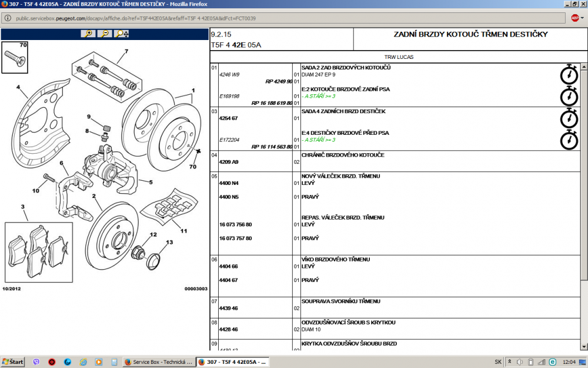Screen dimensions: 588x368
Task: Select part number 4246 W9
Action: click(229, 74)
